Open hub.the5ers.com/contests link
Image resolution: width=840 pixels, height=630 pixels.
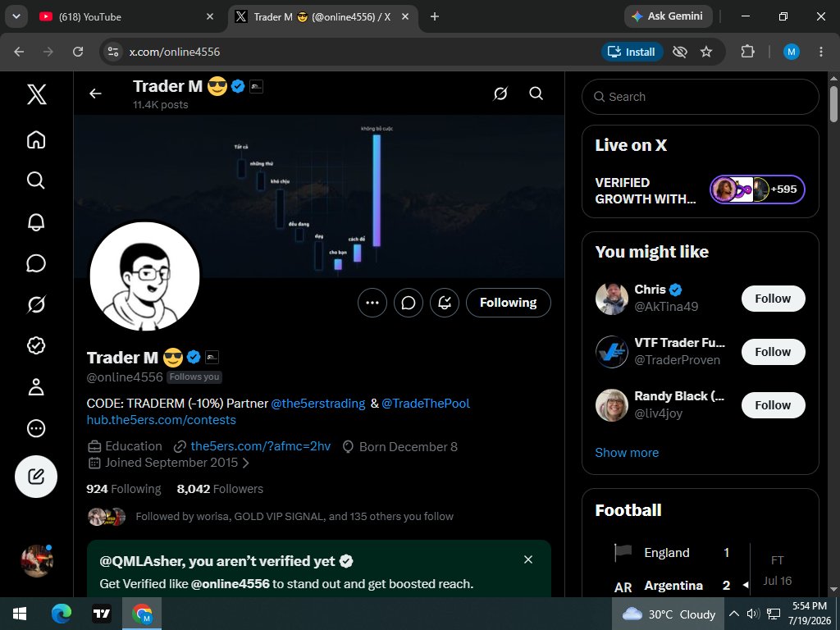[162, 420]
